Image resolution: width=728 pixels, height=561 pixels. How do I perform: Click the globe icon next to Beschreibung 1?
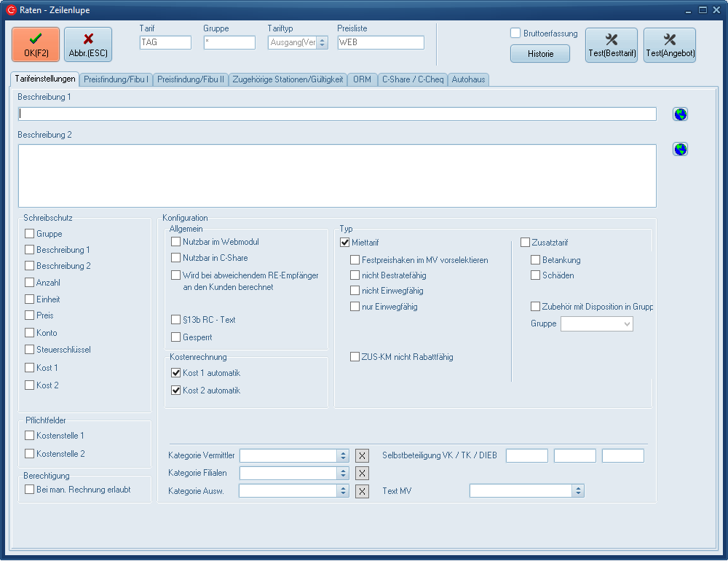(x=680, y=114)
